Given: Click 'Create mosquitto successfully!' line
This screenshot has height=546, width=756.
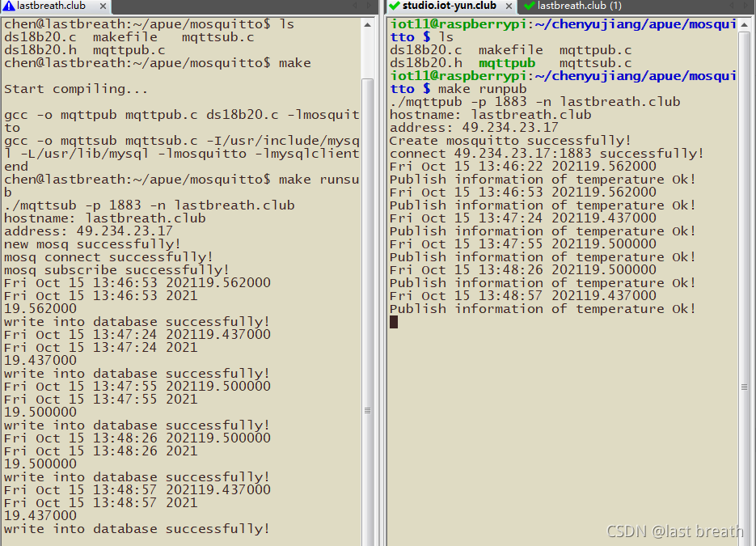Looking at the screenshot, I should pyautogui.click(x=510, y=141).
